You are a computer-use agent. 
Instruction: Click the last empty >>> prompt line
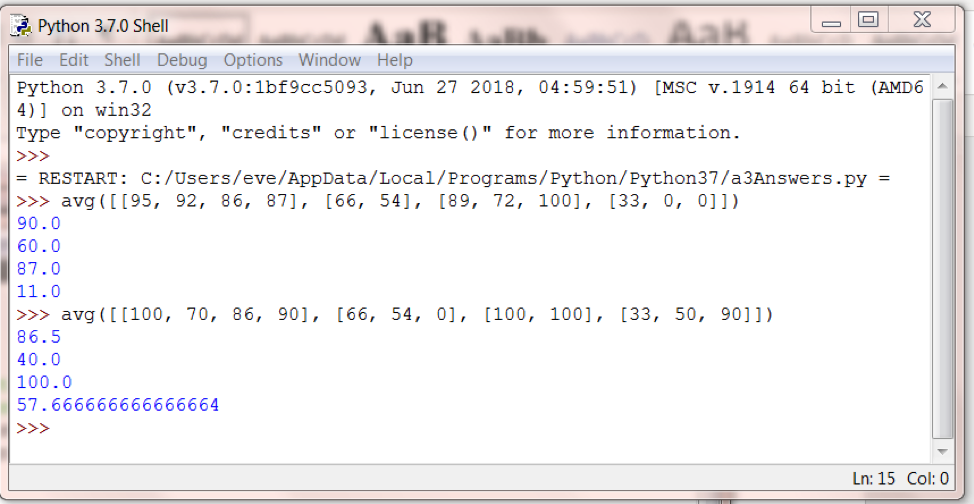click(x=33, y=428)
